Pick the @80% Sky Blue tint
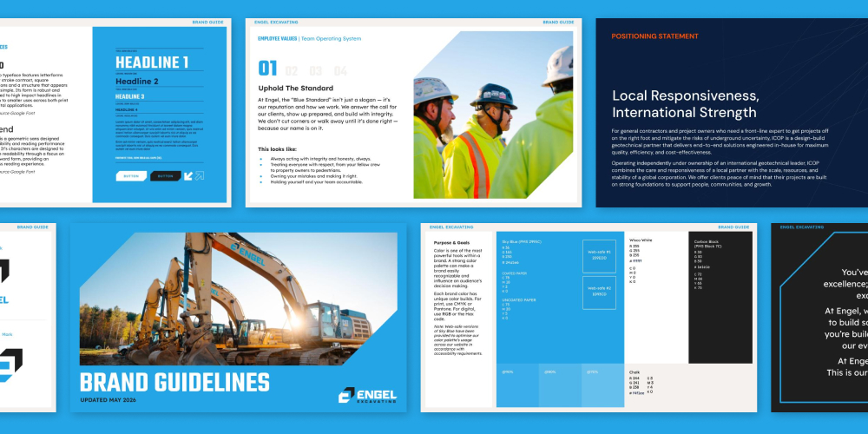 (x=560, y=385)
